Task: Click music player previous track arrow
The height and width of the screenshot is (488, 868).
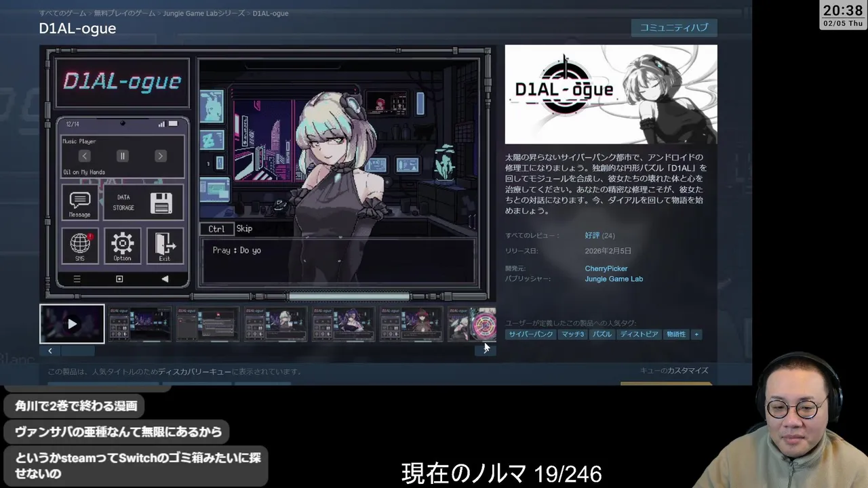Action: [x=84, y=156]
